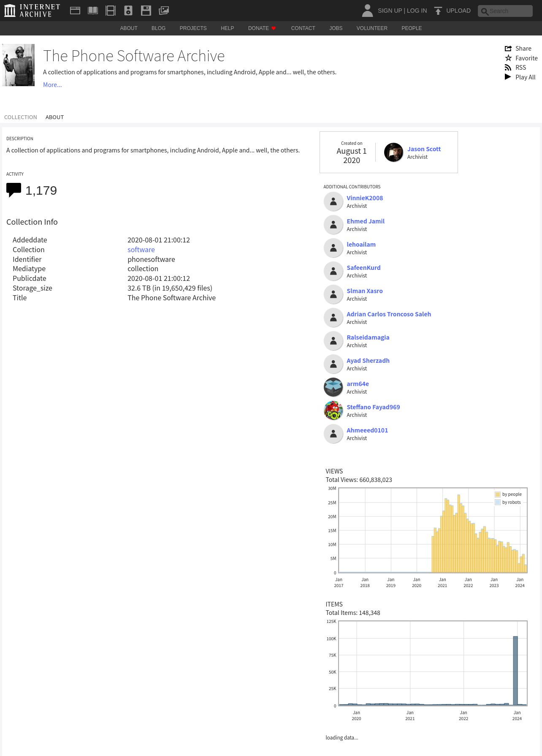
Task: Click arm64e's box avatar
Action: click(333, 387)
